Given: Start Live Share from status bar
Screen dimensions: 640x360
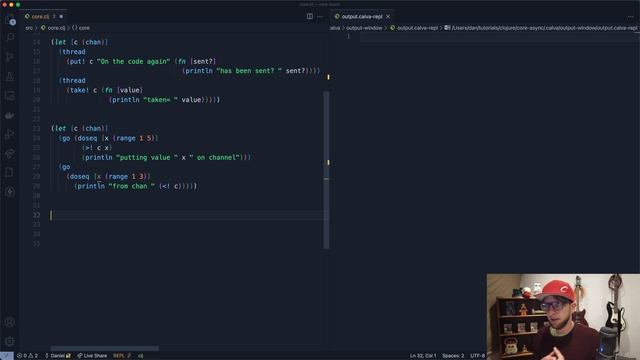Looking at the screenshot, I should [x=92, y=356].
